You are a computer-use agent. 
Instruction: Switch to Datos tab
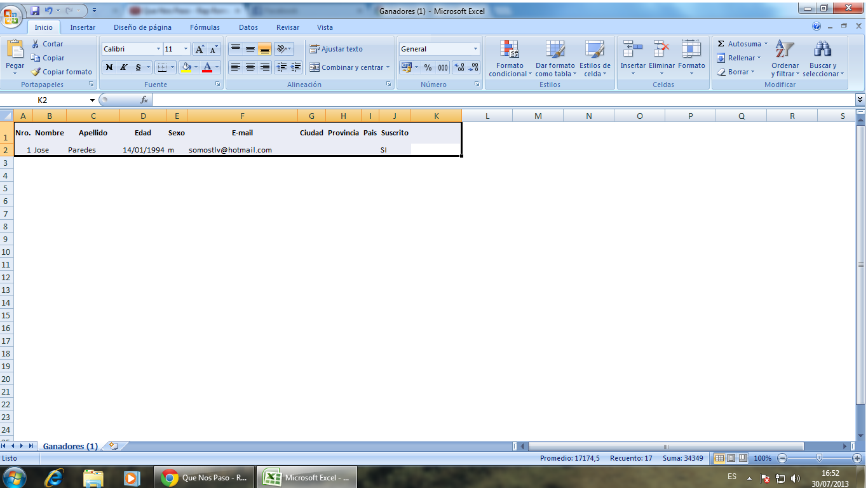pos(248,27)
